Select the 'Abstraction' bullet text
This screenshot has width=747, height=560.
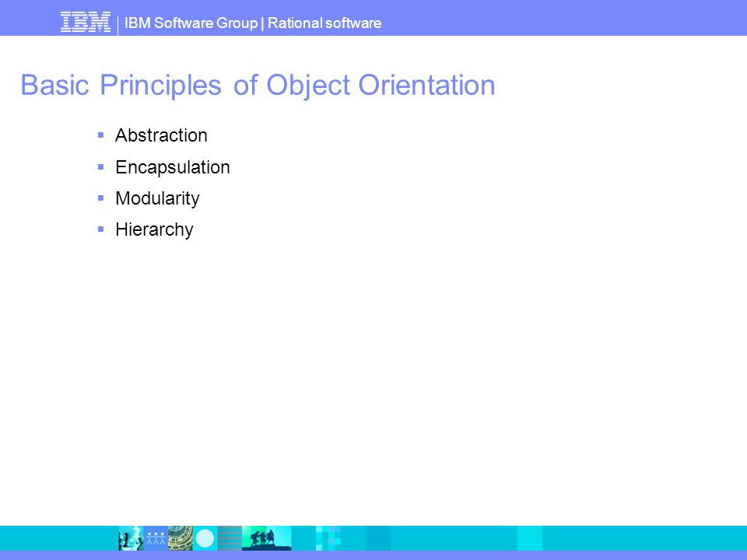coord(161,135)
